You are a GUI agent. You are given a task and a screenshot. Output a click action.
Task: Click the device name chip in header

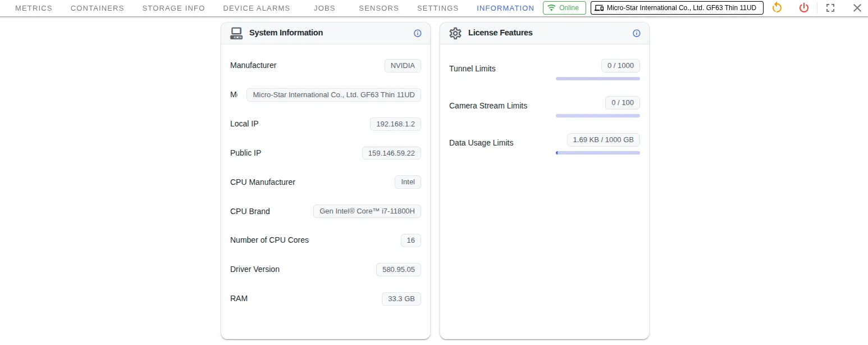pos(677,8)
